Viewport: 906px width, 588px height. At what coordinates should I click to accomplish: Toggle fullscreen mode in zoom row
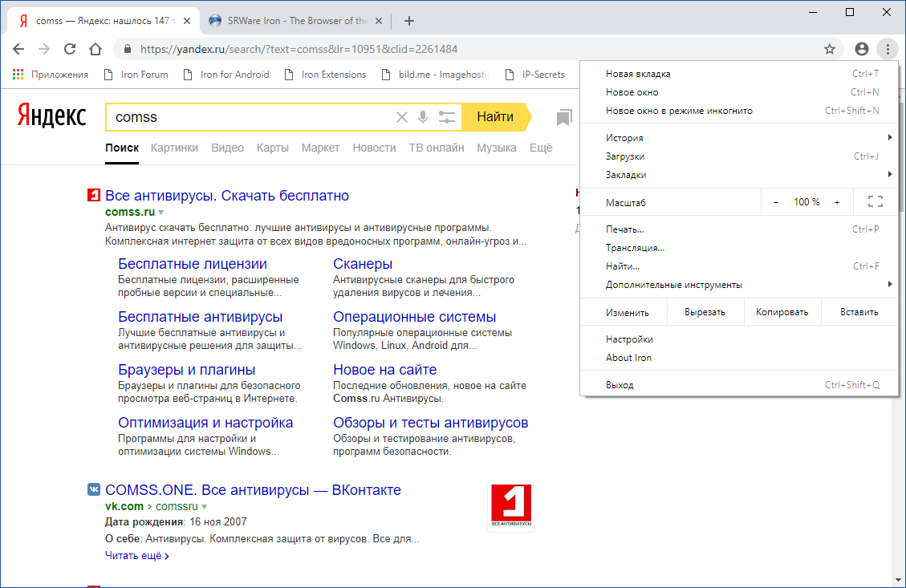pyautogui.click(x=876, y=201)
